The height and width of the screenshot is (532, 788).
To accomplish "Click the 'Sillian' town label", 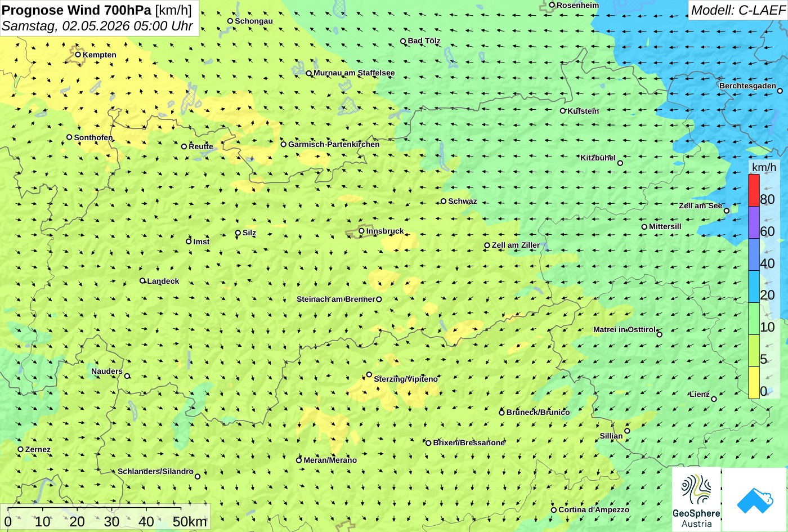I will tap(611, 436).
